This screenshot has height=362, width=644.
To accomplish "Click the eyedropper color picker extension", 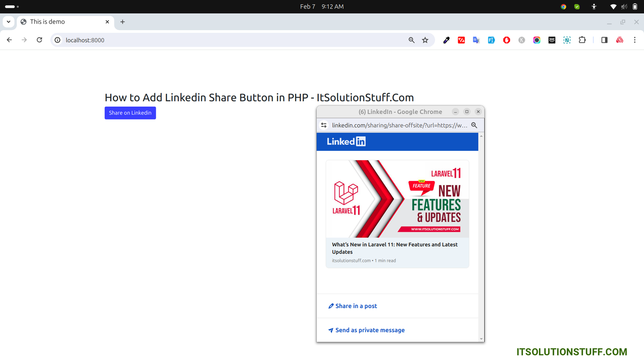I will (446, 40).
